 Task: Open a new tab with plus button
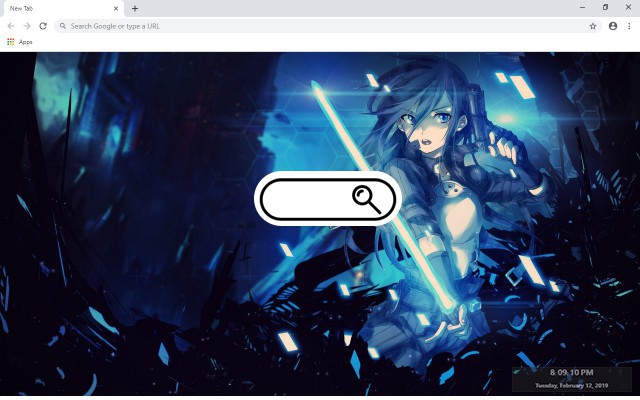(135, 8)
